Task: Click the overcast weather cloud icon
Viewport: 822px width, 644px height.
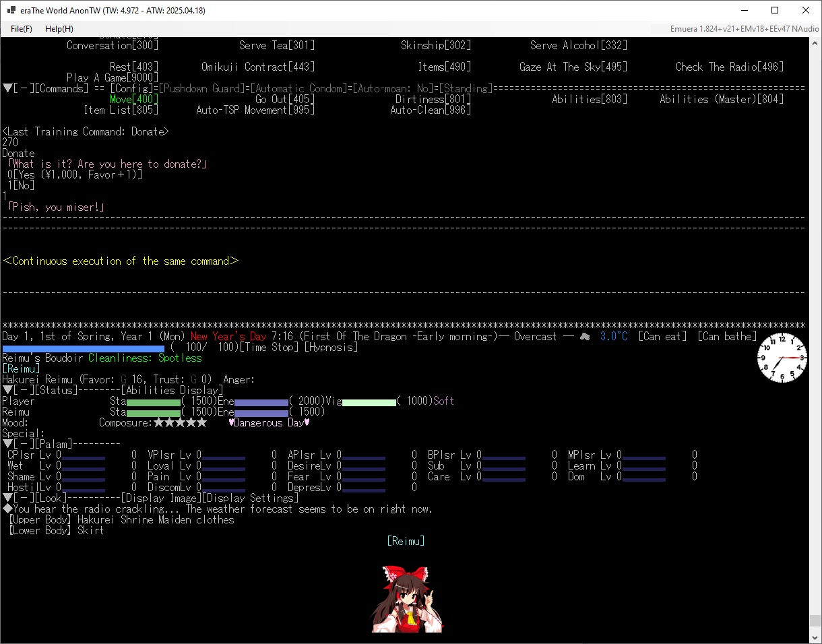Action: coord(585,337)
